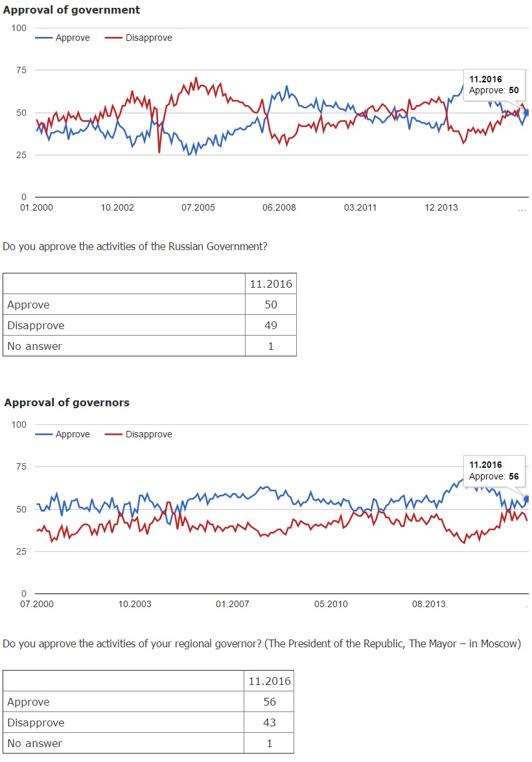
Task: Click the Approve value 50 cell
Action: 271,305
